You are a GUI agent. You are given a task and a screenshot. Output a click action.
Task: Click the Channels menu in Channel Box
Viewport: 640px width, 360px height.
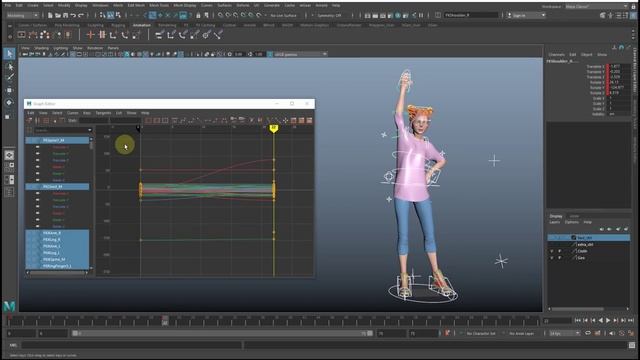[x=556, y=54]
